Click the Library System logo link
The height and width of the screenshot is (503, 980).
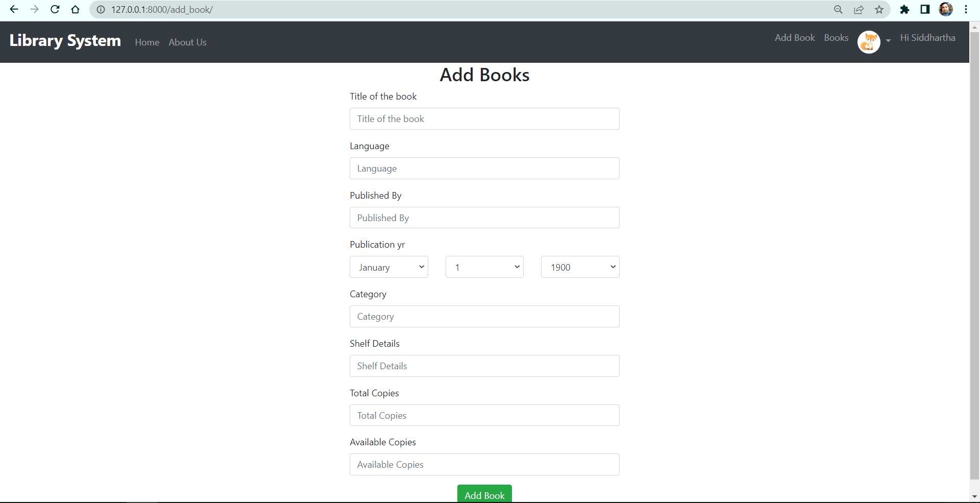click(x=65, y=41)
